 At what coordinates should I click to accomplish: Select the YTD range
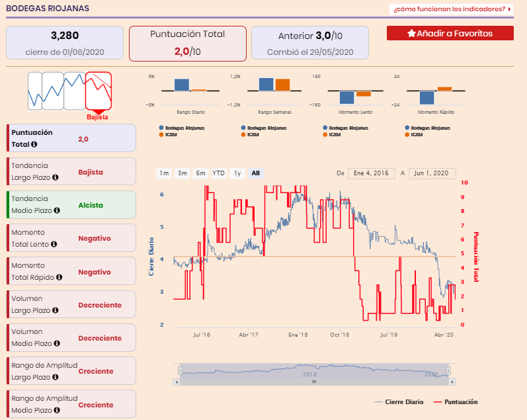(x=218, y=173)
